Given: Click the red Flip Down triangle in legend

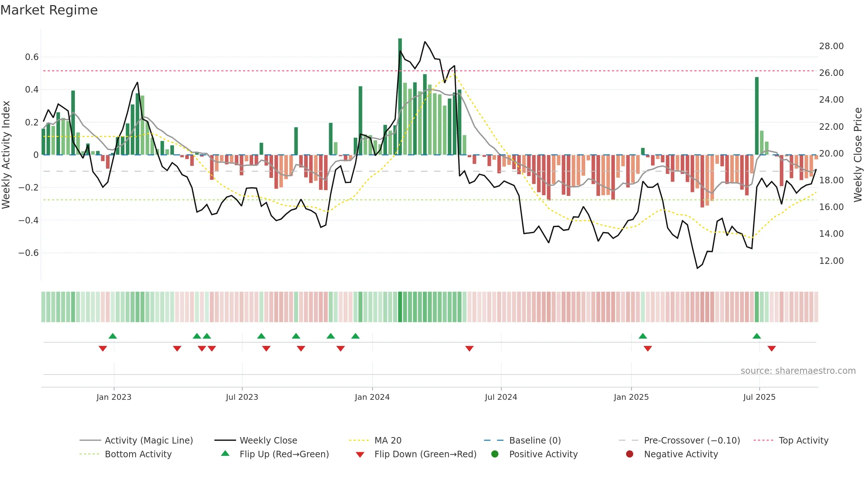Looking at the screenshot, I should pyautogui.click(x=360, y=455).
